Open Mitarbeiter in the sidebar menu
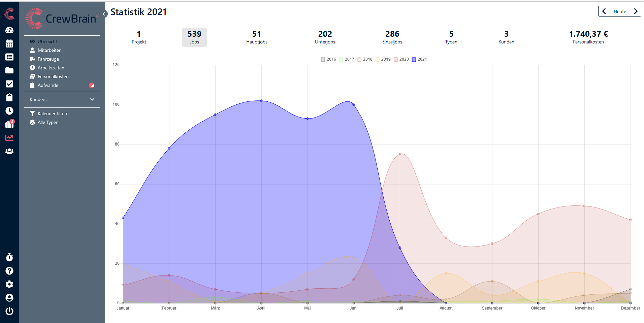Viewport: 644px width, 323px height. point(49,50)
